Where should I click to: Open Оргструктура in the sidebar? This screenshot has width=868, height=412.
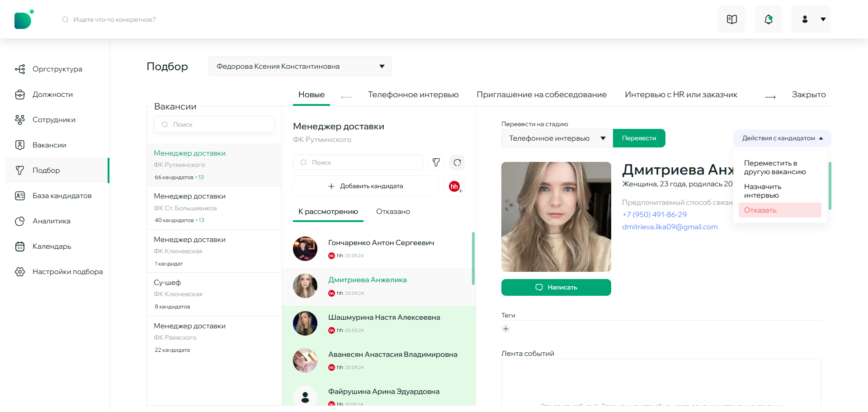57,69
